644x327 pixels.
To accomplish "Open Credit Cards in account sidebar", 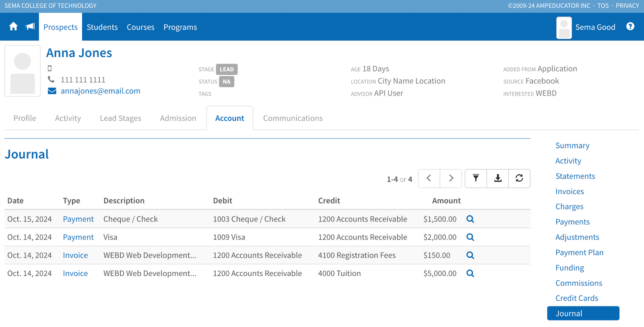I will 577,298.
